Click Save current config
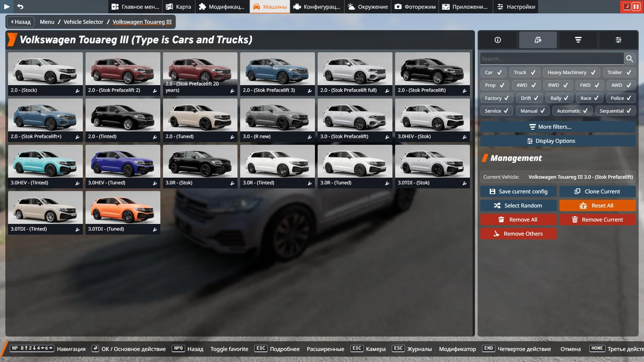 click(518, 191)
